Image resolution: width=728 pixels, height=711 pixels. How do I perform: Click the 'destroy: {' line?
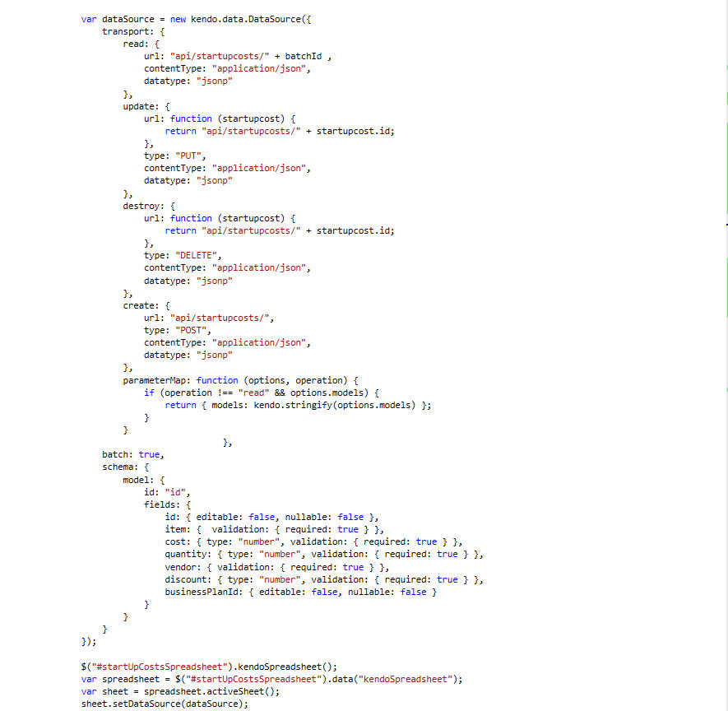tap(149, 206)
